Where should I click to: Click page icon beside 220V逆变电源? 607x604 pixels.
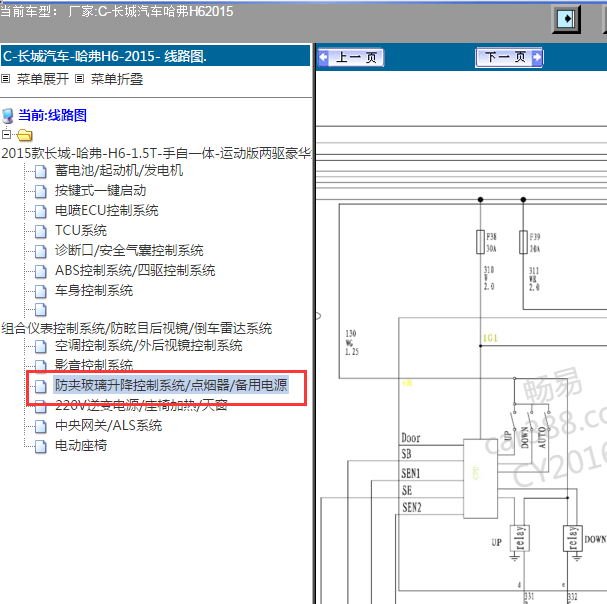41,406
